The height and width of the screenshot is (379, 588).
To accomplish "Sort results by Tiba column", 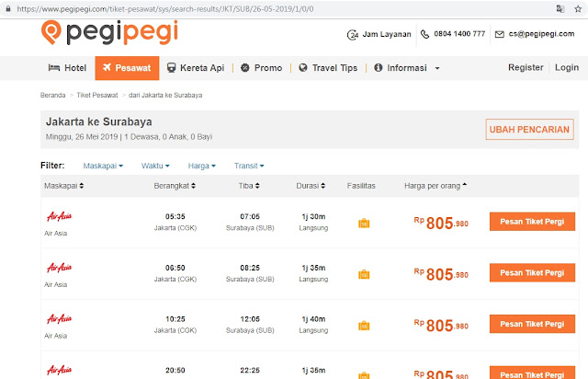I will pos(249,186).
